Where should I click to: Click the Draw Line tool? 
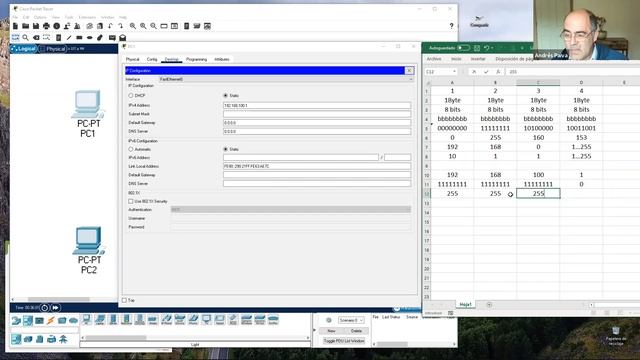coord(69,38)
